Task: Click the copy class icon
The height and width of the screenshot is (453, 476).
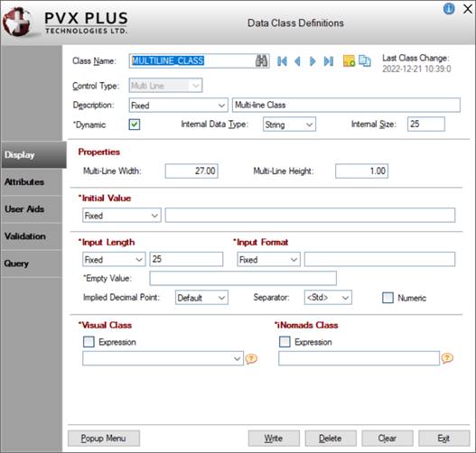Action: click(x=365, y=61)
